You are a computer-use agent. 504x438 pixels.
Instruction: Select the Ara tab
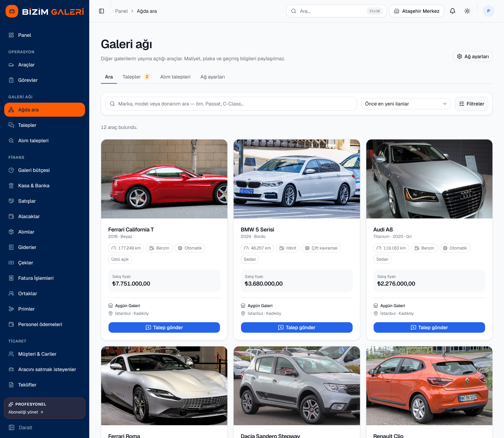point(109,77)
